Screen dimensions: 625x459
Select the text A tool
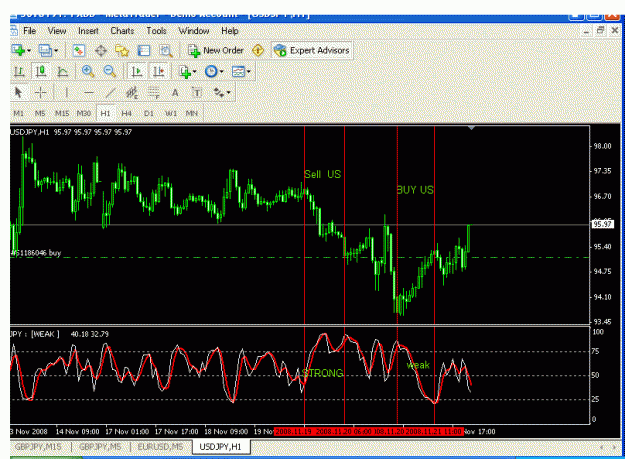click(175, 92)
